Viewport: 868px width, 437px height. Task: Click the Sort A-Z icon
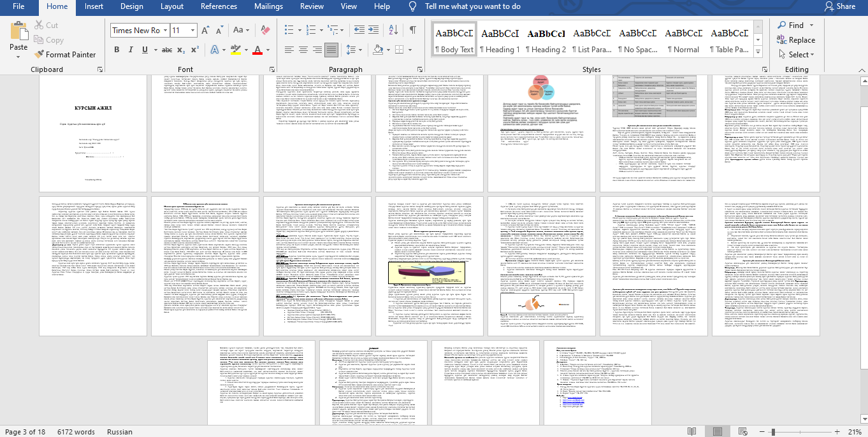coord(394,30)
